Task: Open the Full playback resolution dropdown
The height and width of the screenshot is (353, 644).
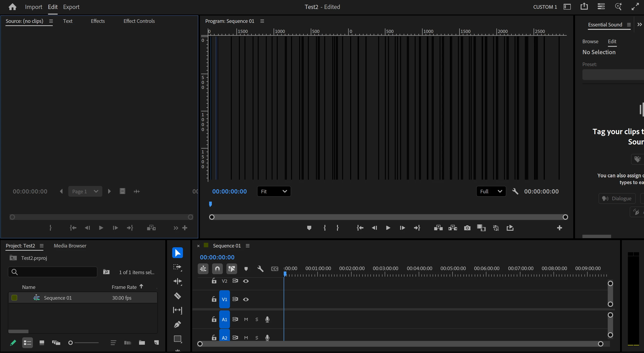Action: tap(491, 192)
